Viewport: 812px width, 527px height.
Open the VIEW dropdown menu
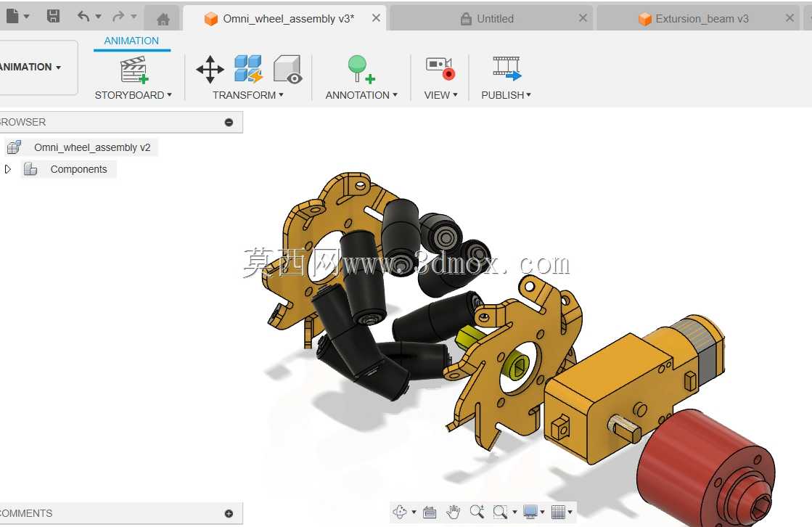440,95
